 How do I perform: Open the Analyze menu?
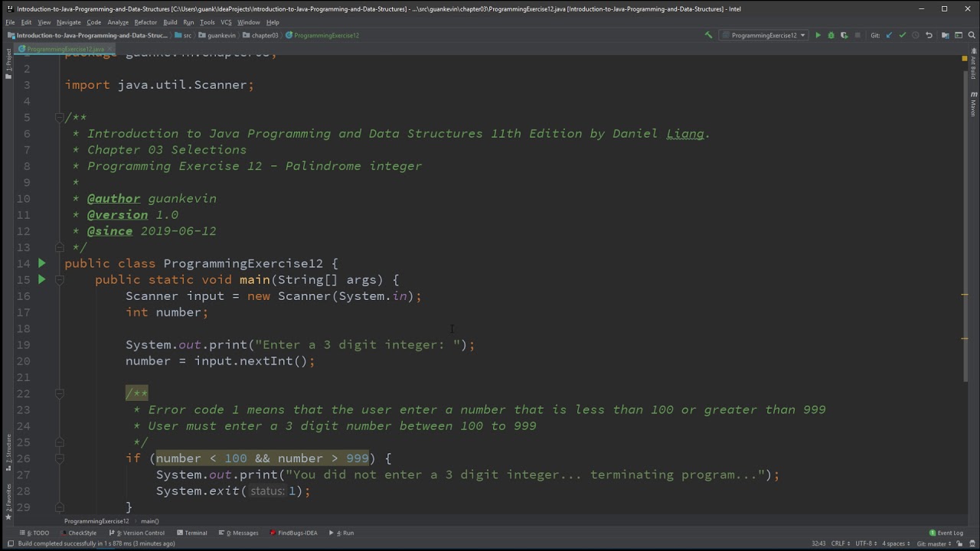coord(118,22)
